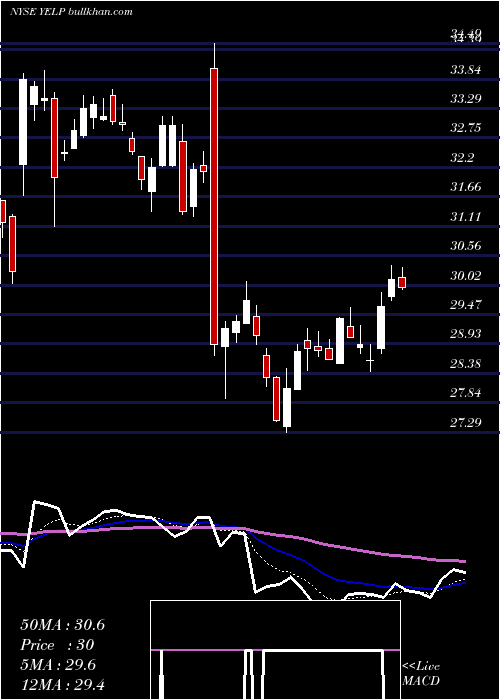Select the 32.2 price axis label
The image size is (500, 700).
click(464, 157)
